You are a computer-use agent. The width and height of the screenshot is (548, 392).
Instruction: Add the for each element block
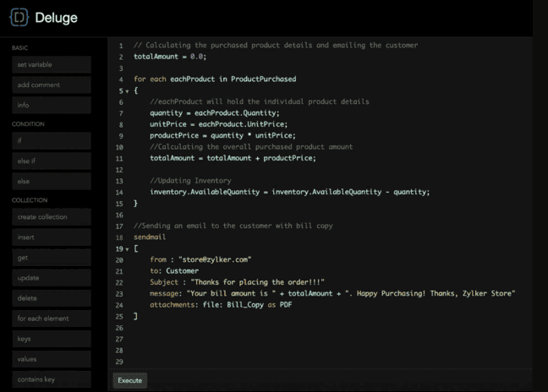52,318
